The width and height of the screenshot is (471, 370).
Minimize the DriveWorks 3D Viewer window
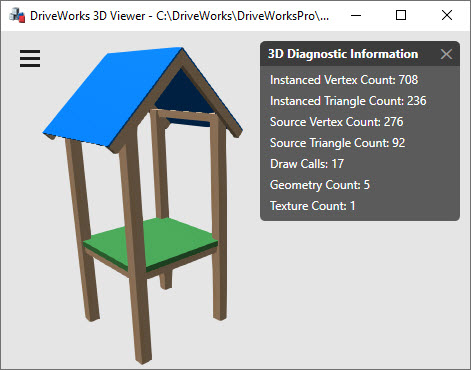pyautogui.click(x=356, y=15)
